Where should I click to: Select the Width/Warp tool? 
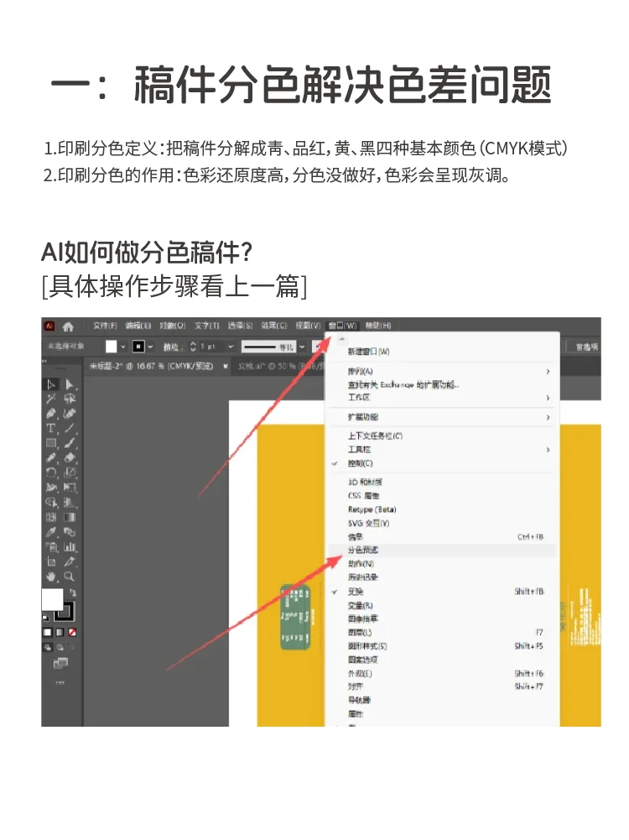51,488
